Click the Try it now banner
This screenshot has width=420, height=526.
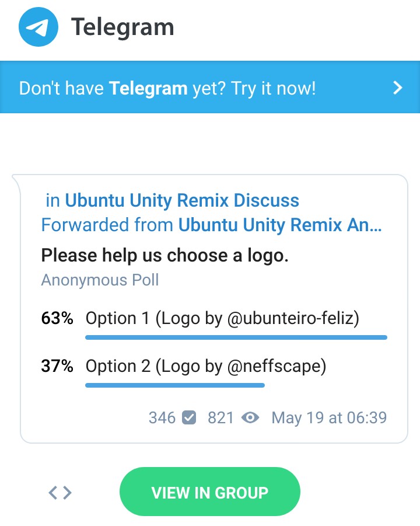coord(169,88)
